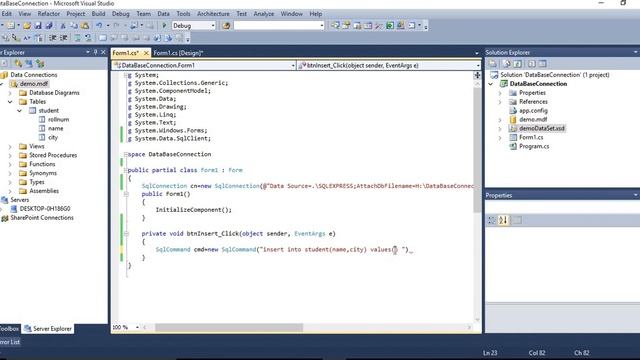Open the Refactor menu

pyautogui.click(x=49, y=14)
